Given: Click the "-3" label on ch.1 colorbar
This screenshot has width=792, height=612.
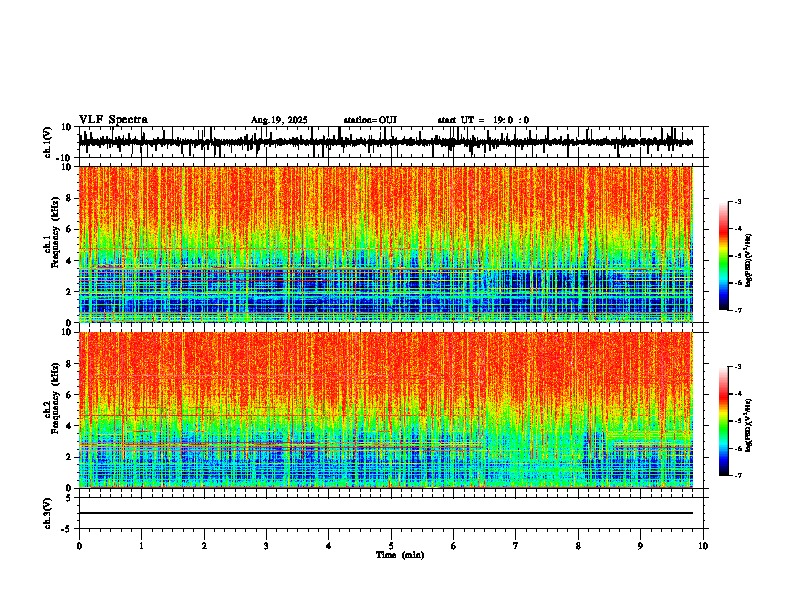Looking at the screenshot, I should (x=738, y=201).
